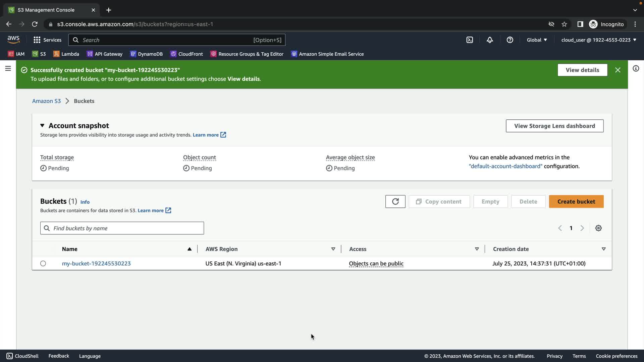Open the DynamoDB bookmark shortcut
The width and height of the screenshot is (644, 362).
pyautogui.click(x=146, y=54)
